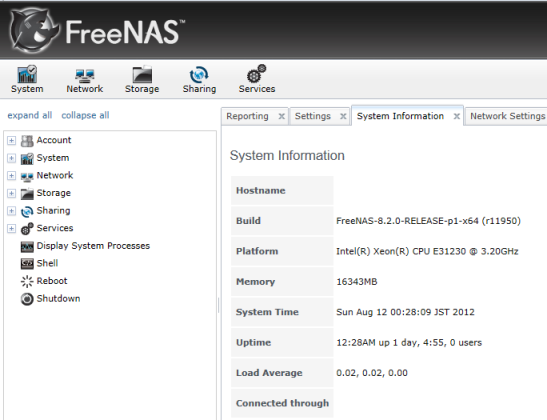Click build value FreeNAS-8.2.0-RELEASE-p1-x64 (r11950)
The height and width of the screenshot is (420, 547).
pos(428,221)
